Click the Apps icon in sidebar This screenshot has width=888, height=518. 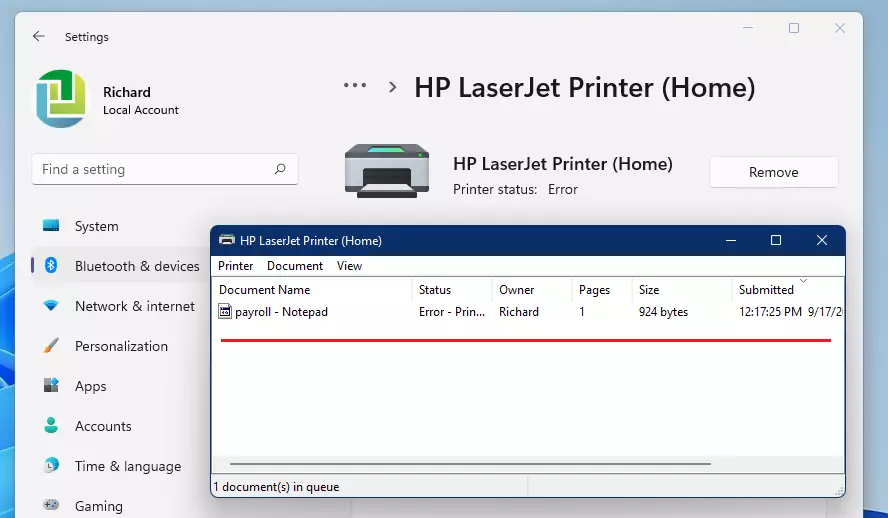tap(51, 386)
